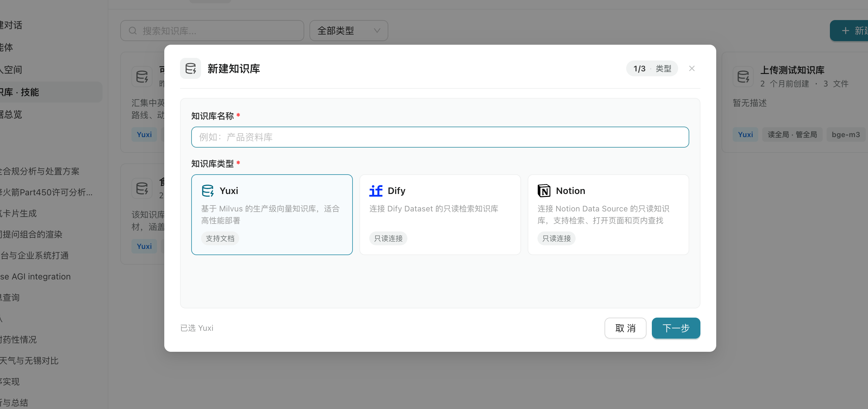Click Yuxi tag on first left background card
Screen dimensions: 868x409
click(144, 134)
